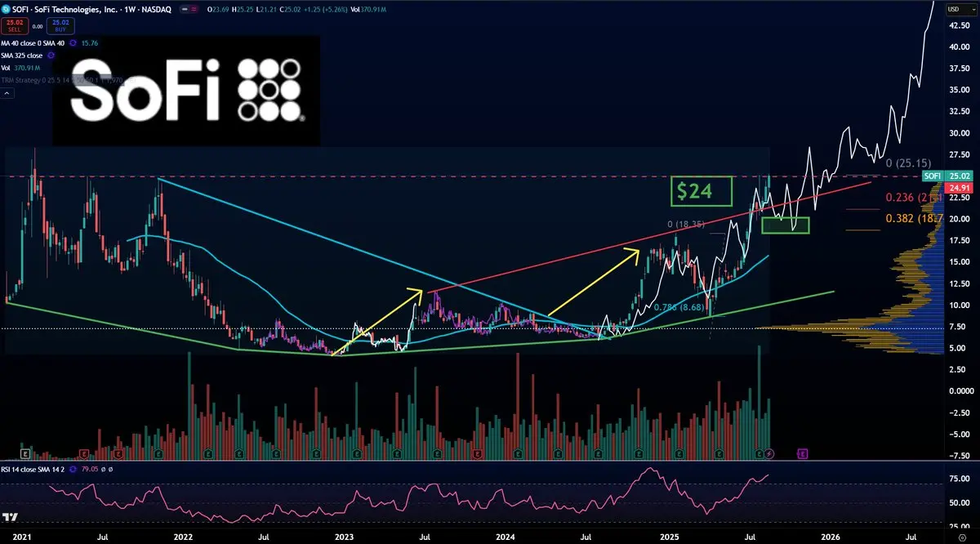Click the 30.00 price axis label
Image resolution: width=980 pixels, height=544 pixels.
[959, 133]
